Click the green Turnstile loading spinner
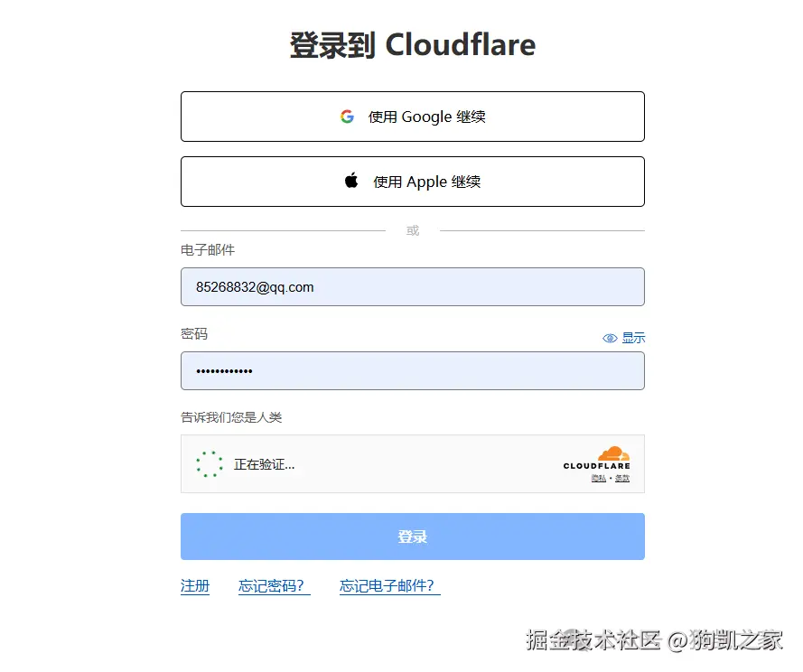 point(209,463)
